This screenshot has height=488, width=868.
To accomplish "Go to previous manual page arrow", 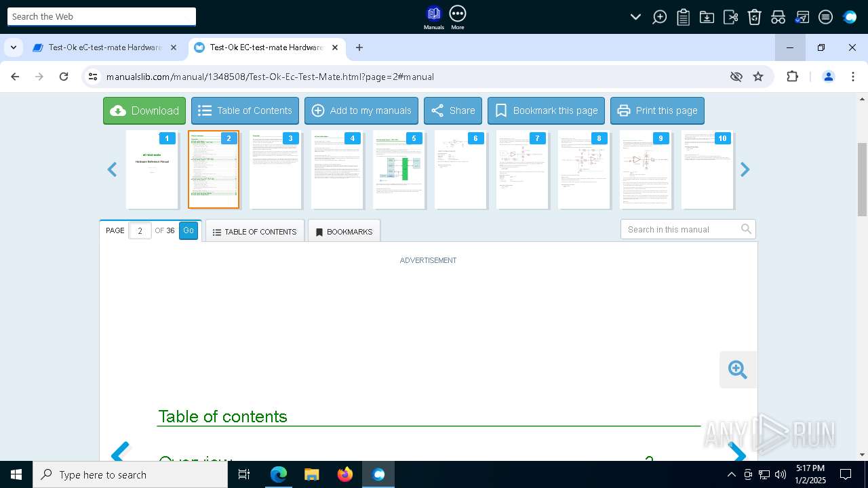I will (x=120, y=452).
